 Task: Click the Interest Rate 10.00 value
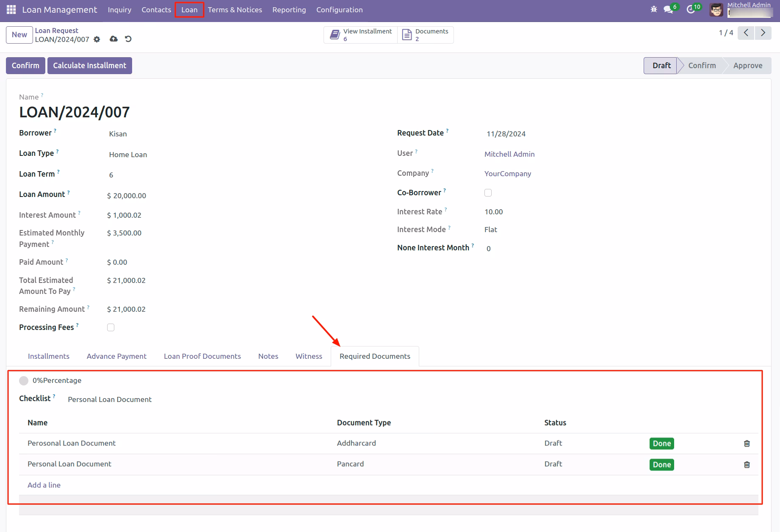(494, 212)
